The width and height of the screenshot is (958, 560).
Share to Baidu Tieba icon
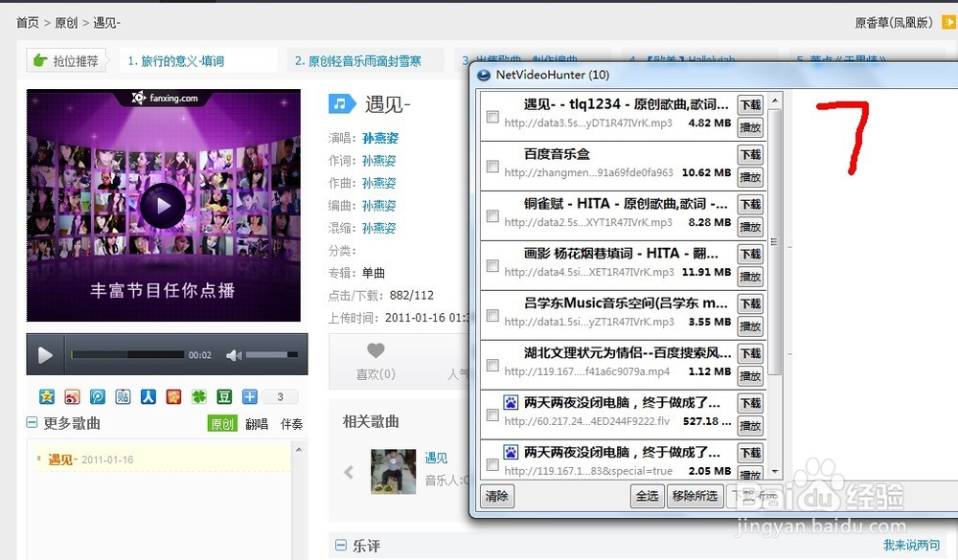123,397
